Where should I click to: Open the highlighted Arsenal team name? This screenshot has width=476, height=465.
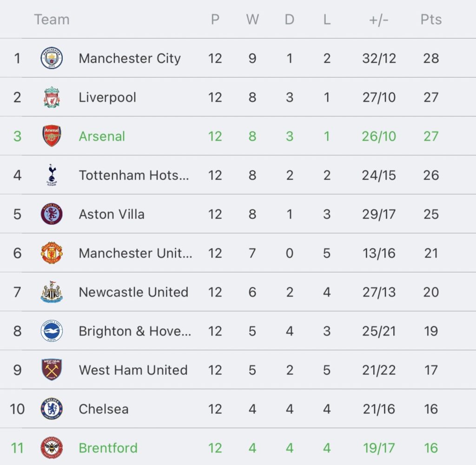[x=102, y=136]
